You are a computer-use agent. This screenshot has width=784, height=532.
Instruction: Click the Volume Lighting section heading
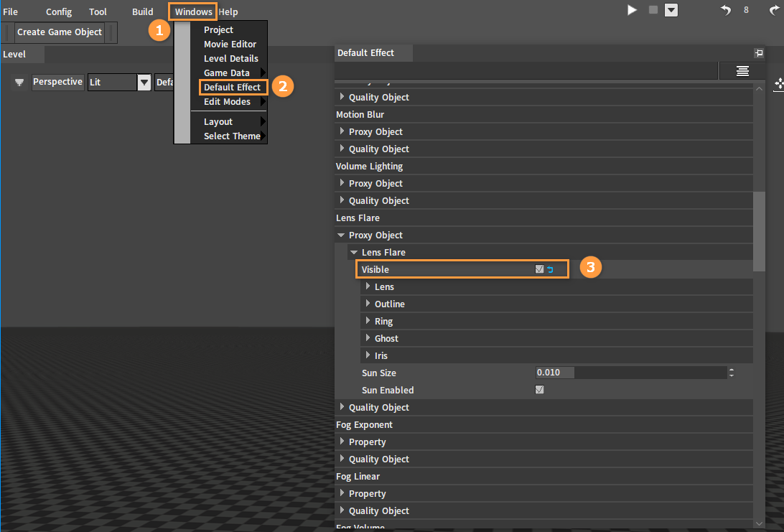[370, 166]
